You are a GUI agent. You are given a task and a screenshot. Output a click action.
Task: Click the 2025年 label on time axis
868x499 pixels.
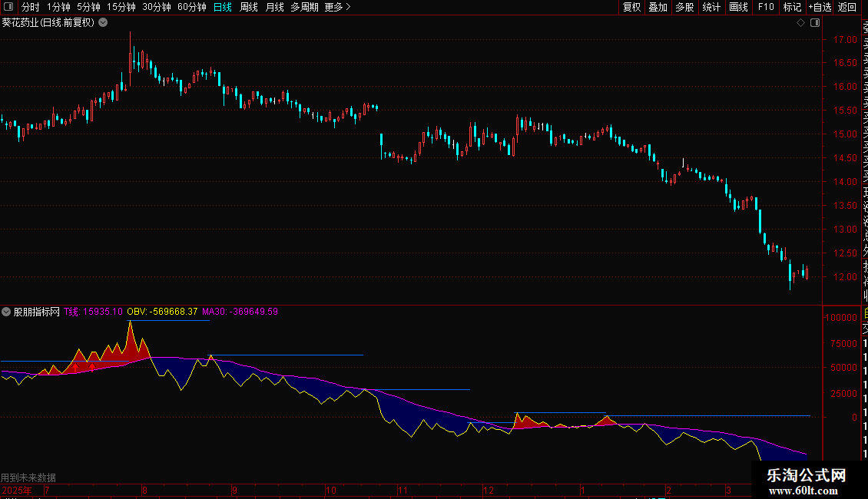[17, 490]
